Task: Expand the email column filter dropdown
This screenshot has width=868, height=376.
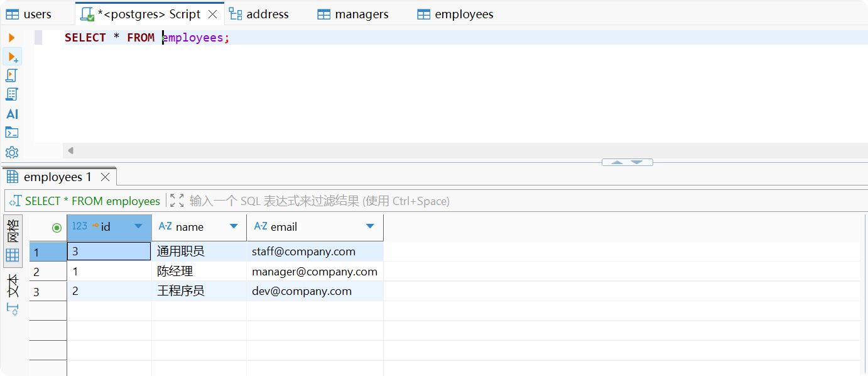Action: (x=370, y=226)
